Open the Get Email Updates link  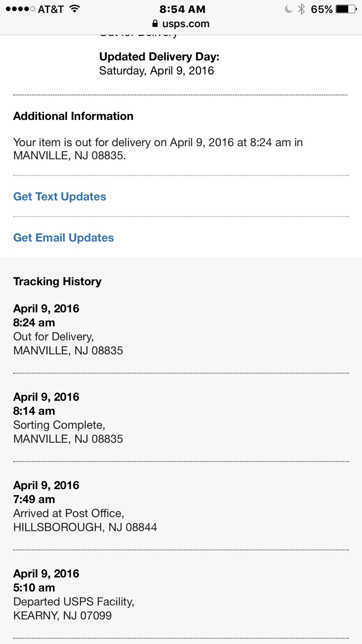(64, 238)
